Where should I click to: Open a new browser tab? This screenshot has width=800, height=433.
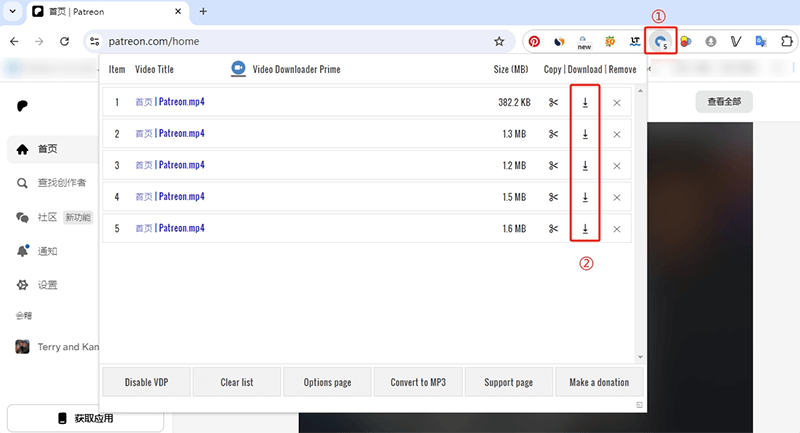(203, 11)
